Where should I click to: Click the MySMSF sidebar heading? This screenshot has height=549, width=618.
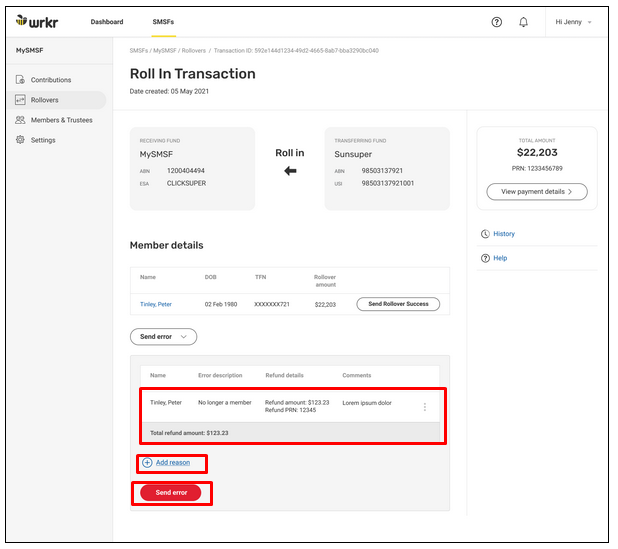[x=30, y=50]
